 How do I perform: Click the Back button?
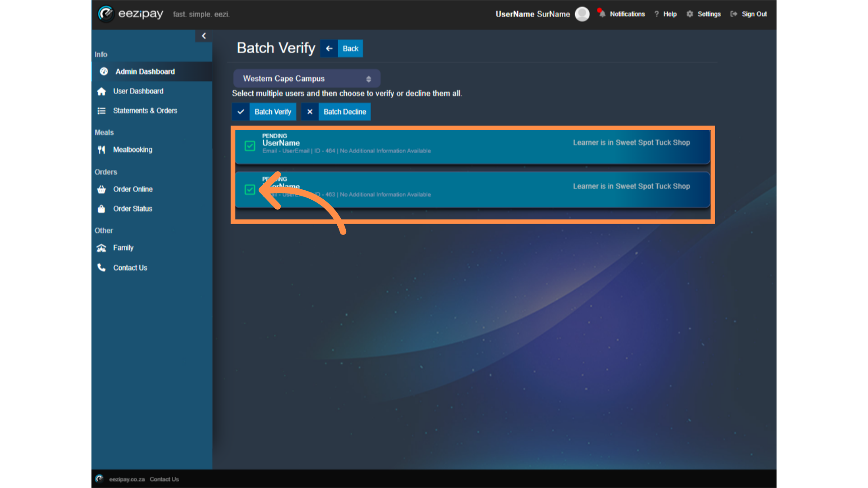click(x=350, y=48)
